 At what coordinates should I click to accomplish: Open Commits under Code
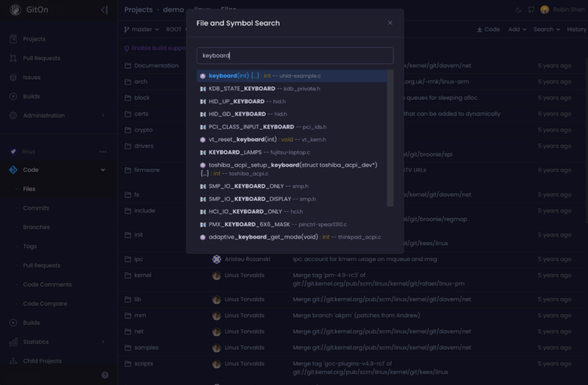(36, 208)
